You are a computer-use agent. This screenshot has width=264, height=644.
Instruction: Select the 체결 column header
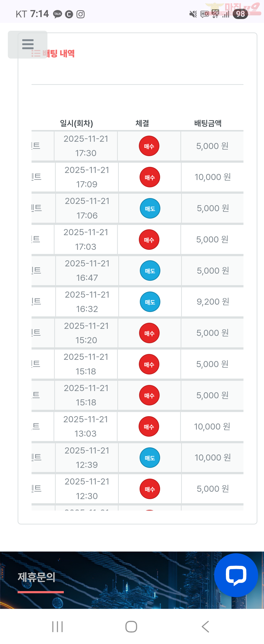pyautogui.click(x=142, y=123)
